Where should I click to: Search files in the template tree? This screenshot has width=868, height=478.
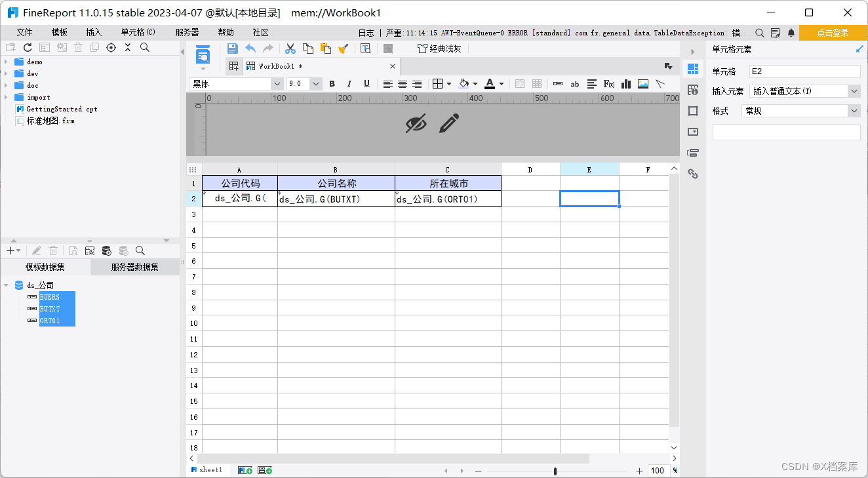pos(145,47)
